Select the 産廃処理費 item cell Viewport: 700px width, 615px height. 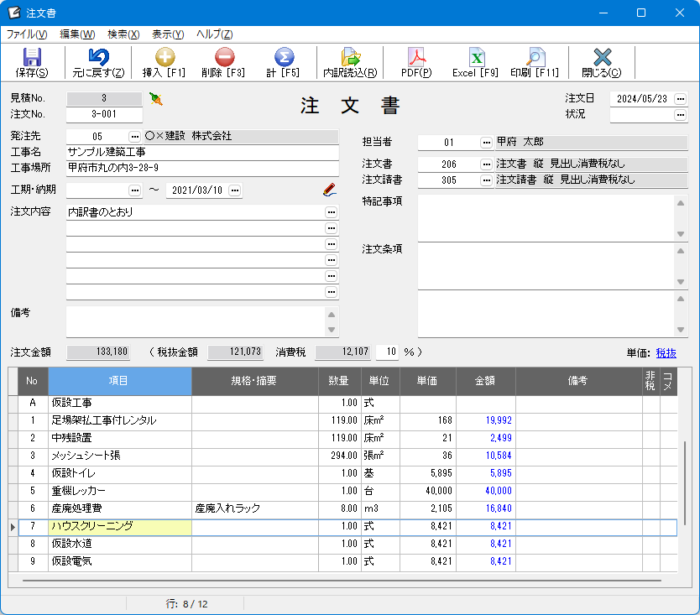pos(120,508)
